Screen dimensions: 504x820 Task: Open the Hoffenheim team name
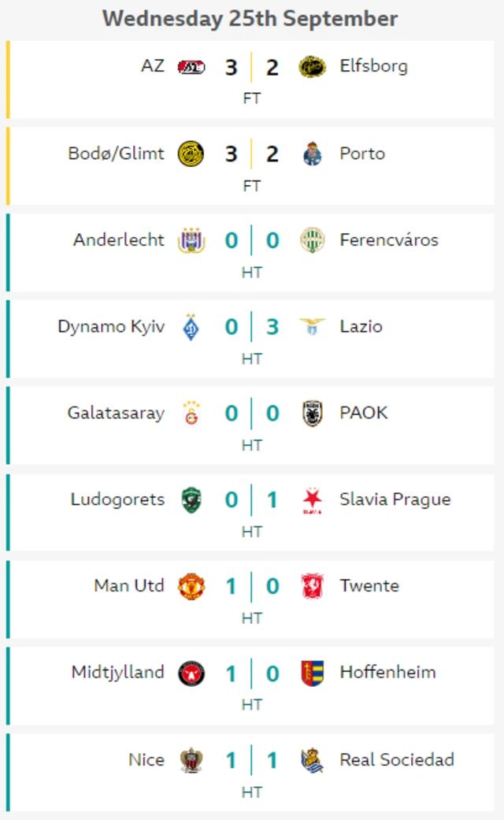[x=387, y=672]
